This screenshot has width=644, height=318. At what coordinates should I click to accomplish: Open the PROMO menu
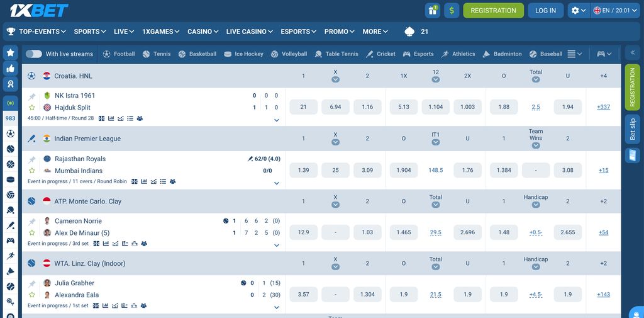point(340,31)
